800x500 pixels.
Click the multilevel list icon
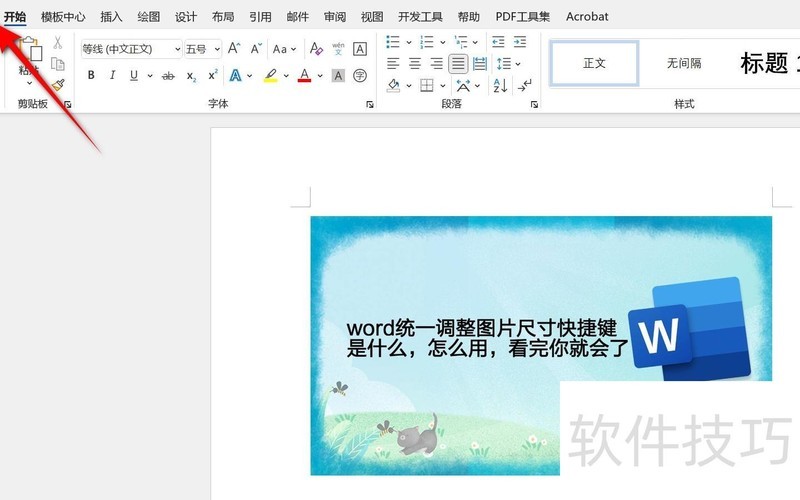[x=461, y=42]
